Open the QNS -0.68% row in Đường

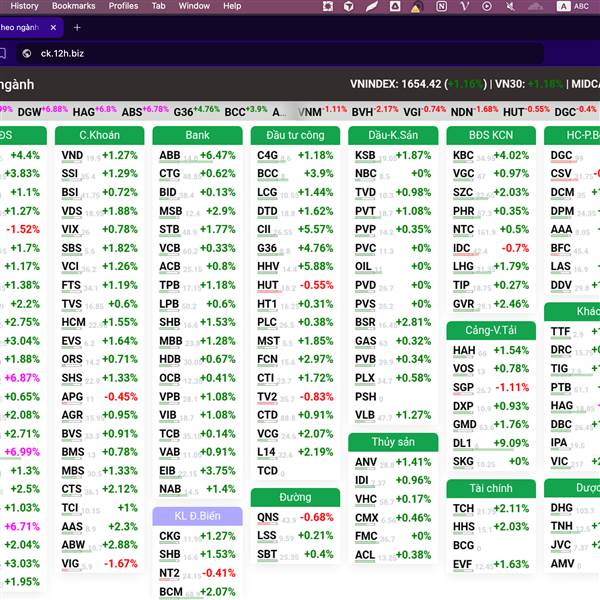point(295,518)
